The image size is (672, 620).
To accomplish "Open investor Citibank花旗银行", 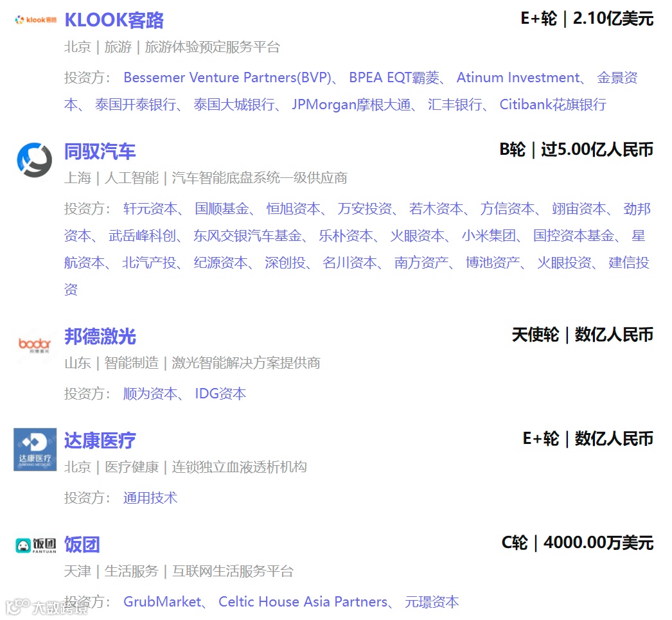I will (553, 105).
